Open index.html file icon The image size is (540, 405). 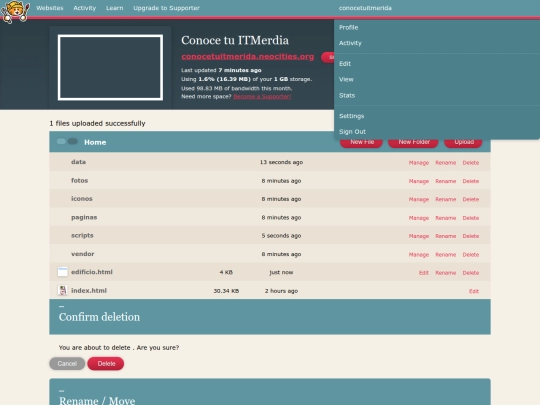click(62, 290)
